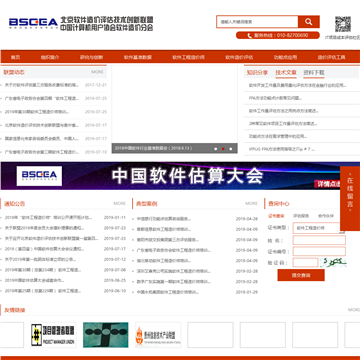
Task: Click the 提交查询 submit button
Action: pos(301,275)
